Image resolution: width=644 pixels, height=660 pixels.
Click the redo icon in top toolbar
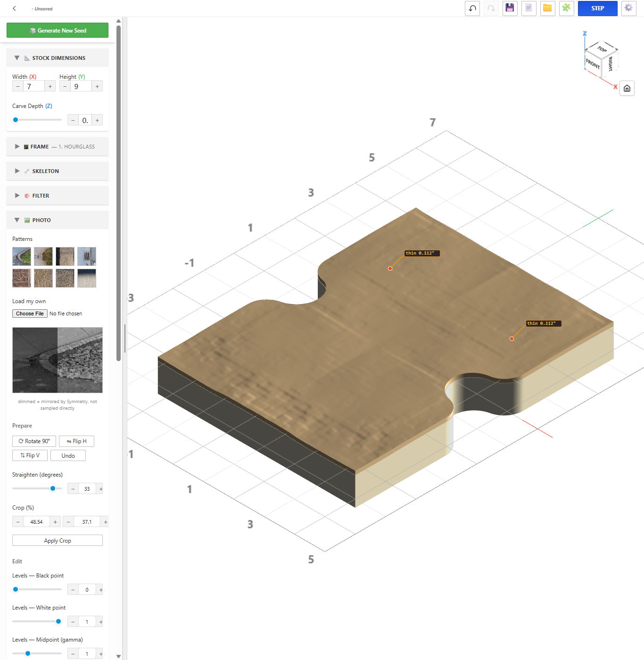(491, 8)
